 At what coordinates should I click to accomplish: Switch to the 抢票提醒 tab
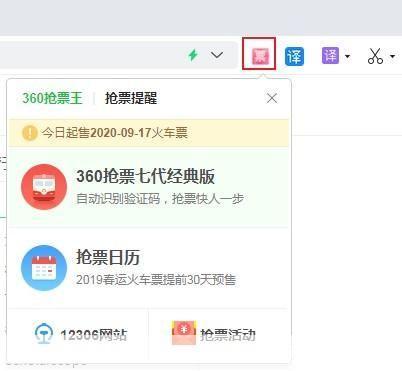(131, 98)
